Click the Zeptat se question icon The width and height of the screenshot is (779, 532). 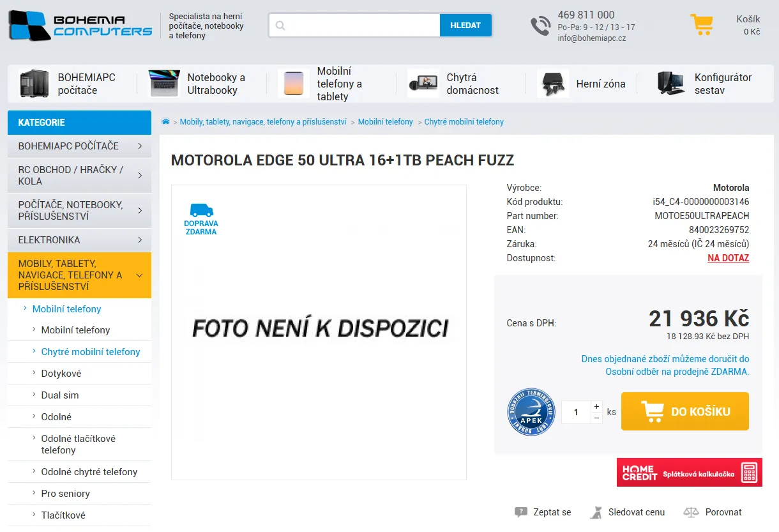[x=521, y=512]
